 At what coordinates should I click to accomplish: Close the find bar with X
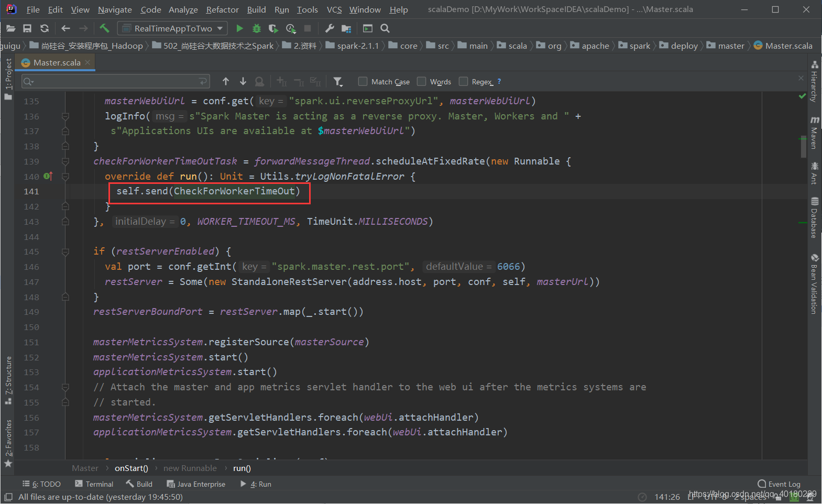tap(801, 78)
